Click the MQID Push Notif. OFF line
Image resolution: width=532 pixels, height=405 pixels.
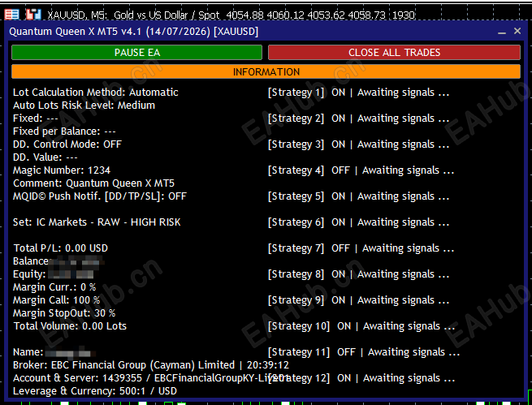(x=100, y=196)
